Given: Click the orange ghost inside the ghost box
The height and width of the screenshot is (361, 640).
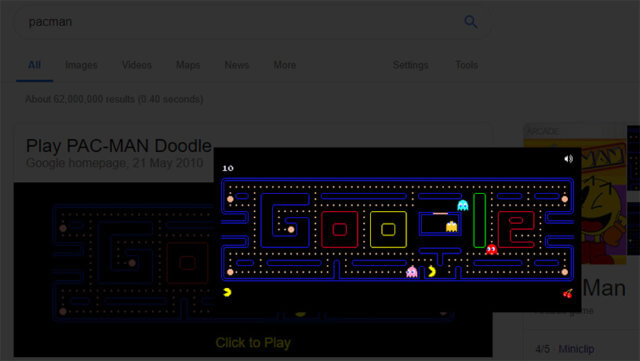Looking at the screenshot, I should [x=451, y=226].
